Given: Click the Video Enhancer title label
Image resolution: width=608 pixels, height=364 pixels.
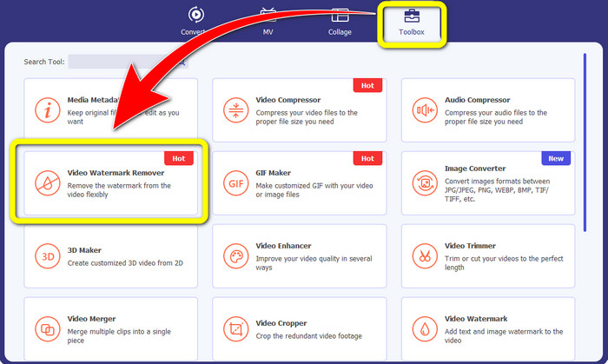Looking at the screenshot, I should point(283,246).
